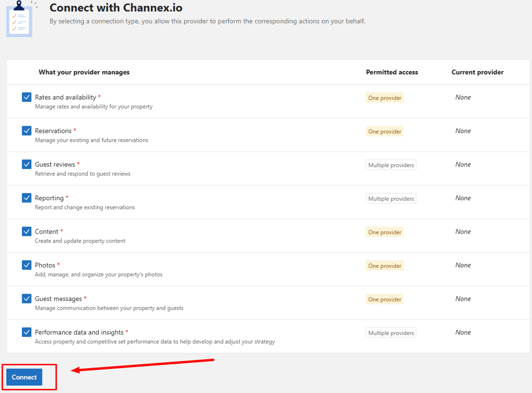Disable the Guest reviews checkbox

point(27,164)
